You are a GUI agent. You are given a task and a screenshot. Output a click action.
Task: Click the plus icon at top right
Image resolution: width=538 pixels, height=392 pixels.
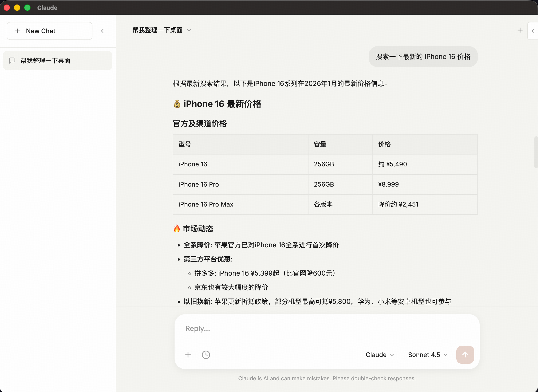pos(520,30)
